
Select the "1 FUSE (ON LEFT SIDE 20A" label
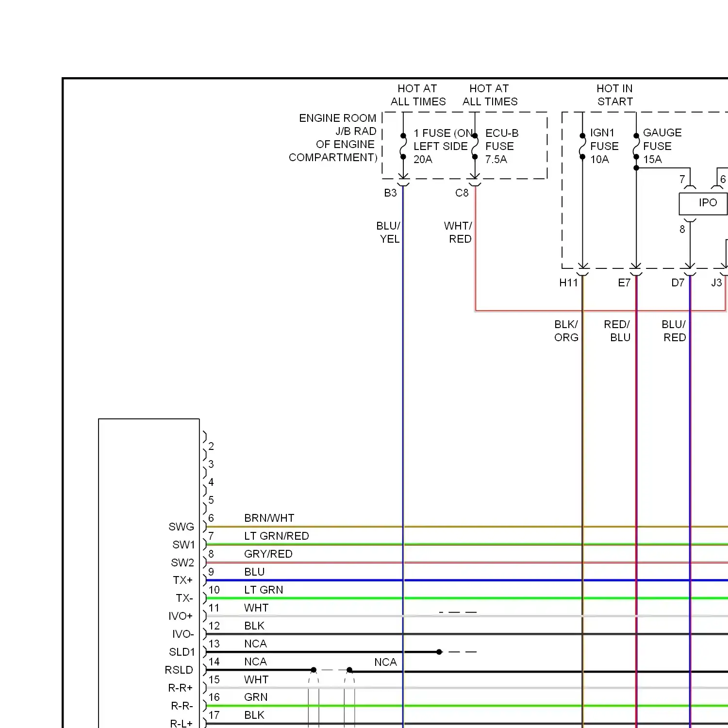[x=443, y=146]
